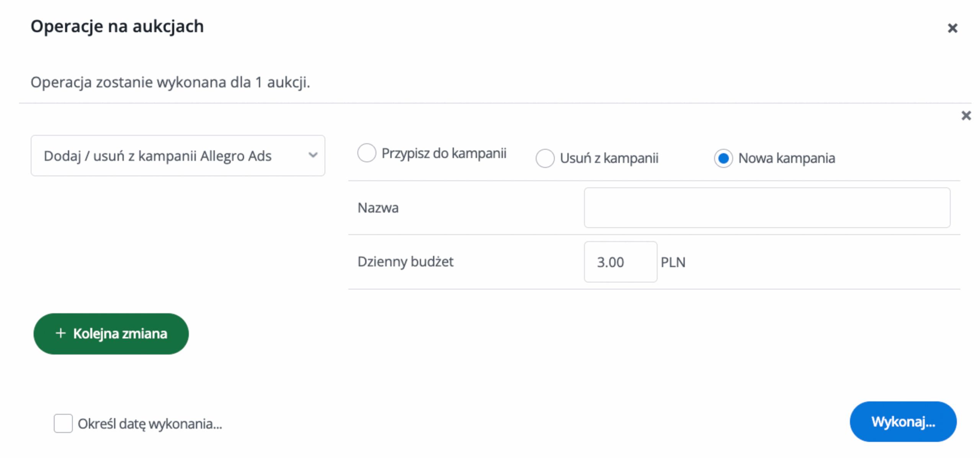This screenshot has height=458, width=980.
Task: Click the Dzienny budżet amount field
Action: pyautogui.click(x=620, y=262)
